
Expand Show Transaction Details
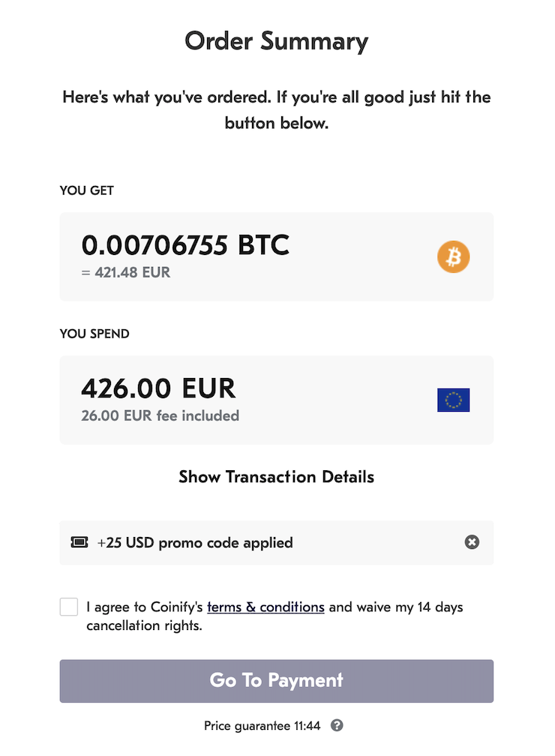pyautogui.click(x=276, y=477)
